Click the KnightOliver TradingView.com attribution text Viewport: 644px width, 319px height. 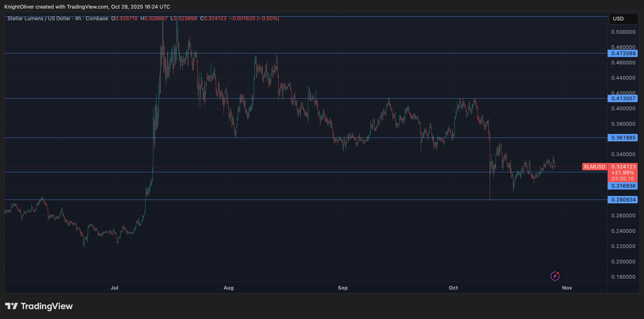(x=87, y=7)
